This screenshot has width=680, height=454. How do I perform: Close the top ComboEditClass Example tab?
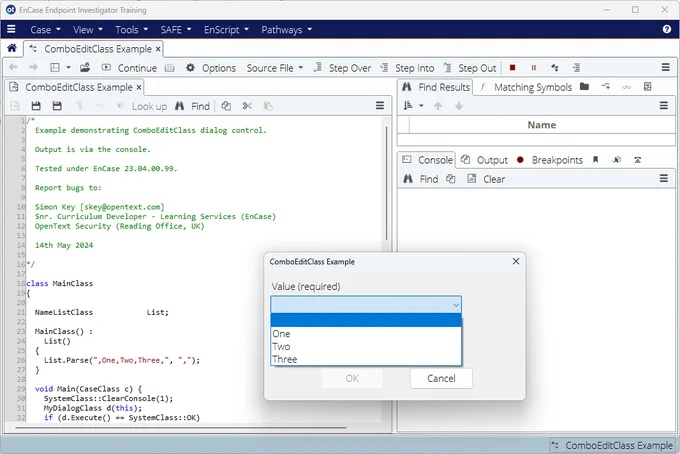coord(158,49)
